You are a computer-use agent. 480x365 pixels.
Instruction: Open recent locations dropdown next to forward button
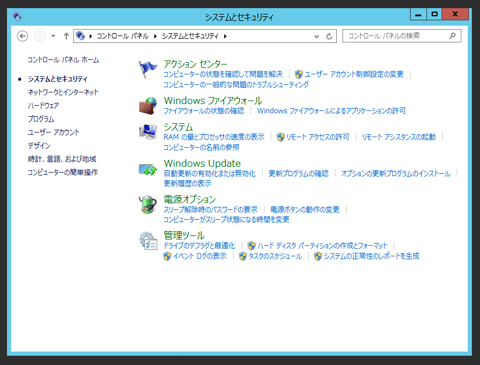click(53, 36)
